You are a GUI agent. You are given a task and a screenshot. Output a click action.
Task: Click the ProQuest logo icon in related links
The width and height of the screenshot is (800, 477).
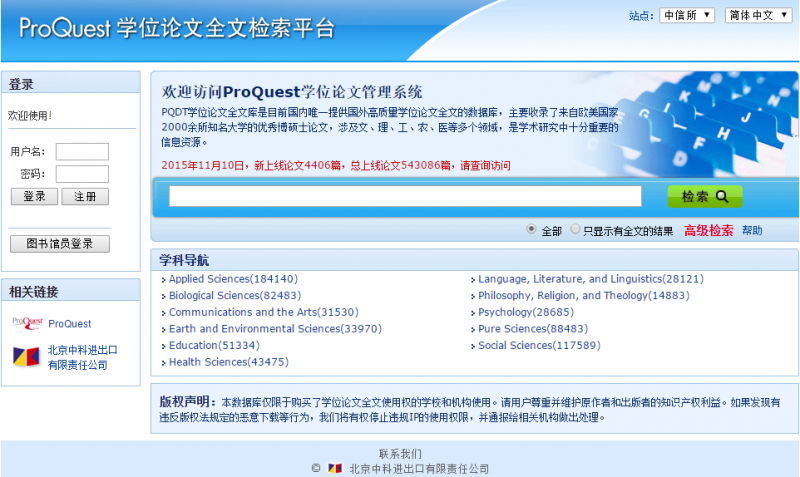[x=27, y=323]
